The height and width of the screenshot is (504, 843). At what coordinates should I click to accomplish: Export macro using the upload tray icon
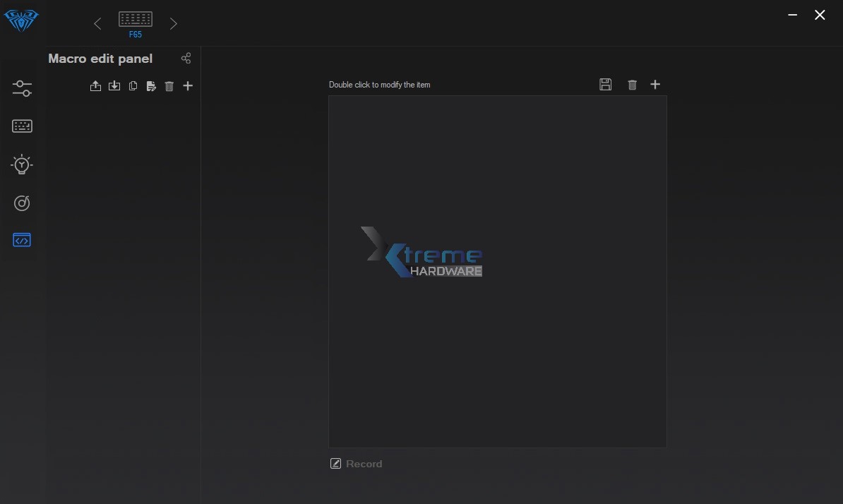pyautogui.click(x=95, y=86)
